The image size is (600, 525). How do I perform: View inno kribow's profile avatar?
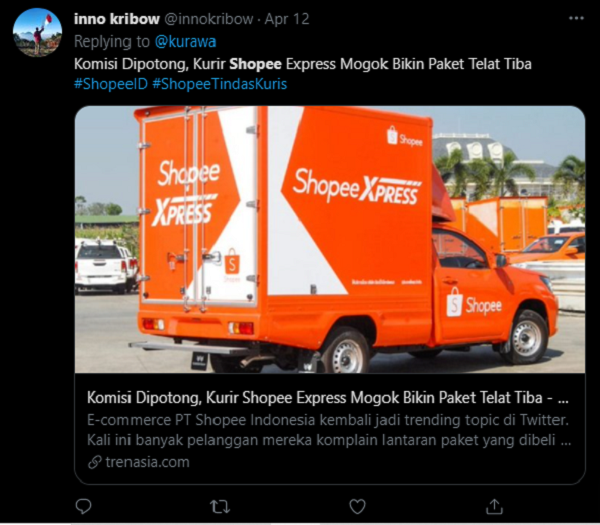tap(37, 32)
